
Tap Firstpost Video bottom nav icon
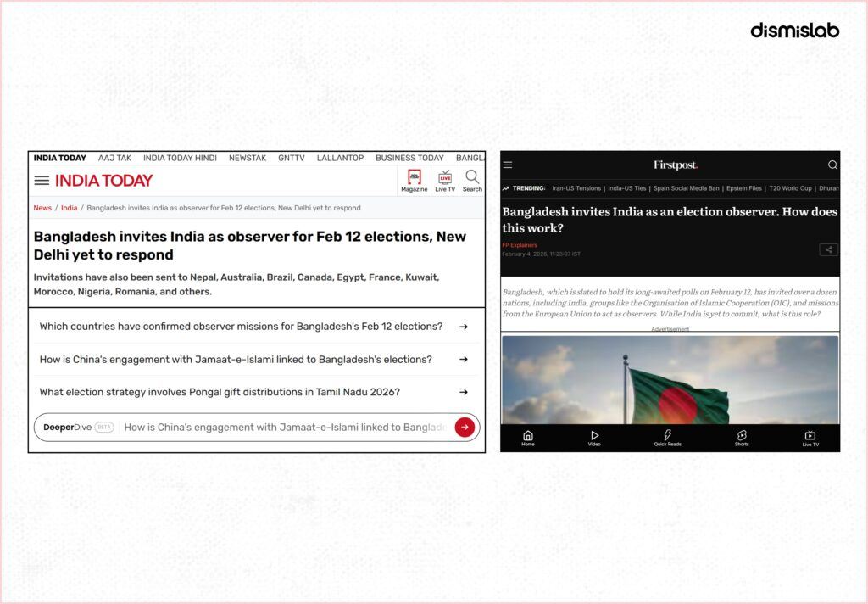594,439
